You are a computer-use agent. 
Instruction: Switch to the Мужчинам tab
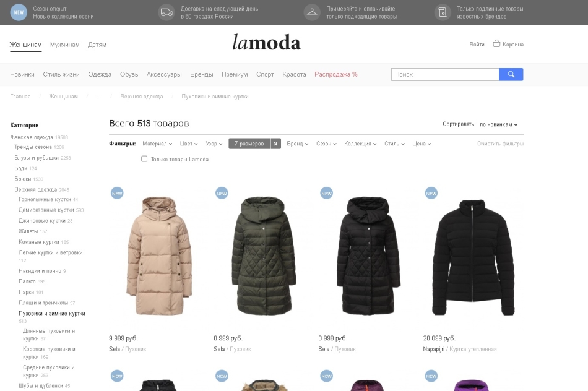65,45
